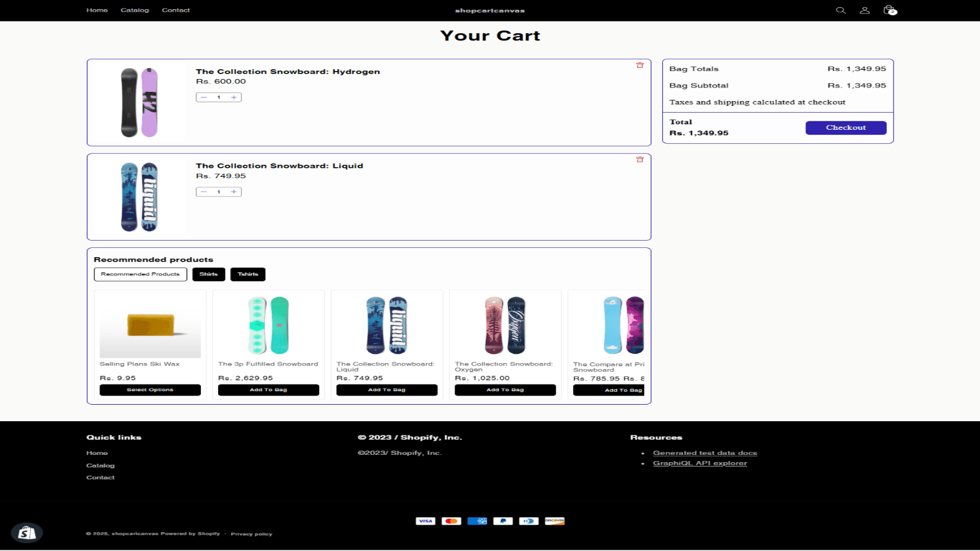Open the Hydrogen snowboard product thumbnail
This screenshot has width=980, height=551.
pyautogui.click(x=139, y=102)
